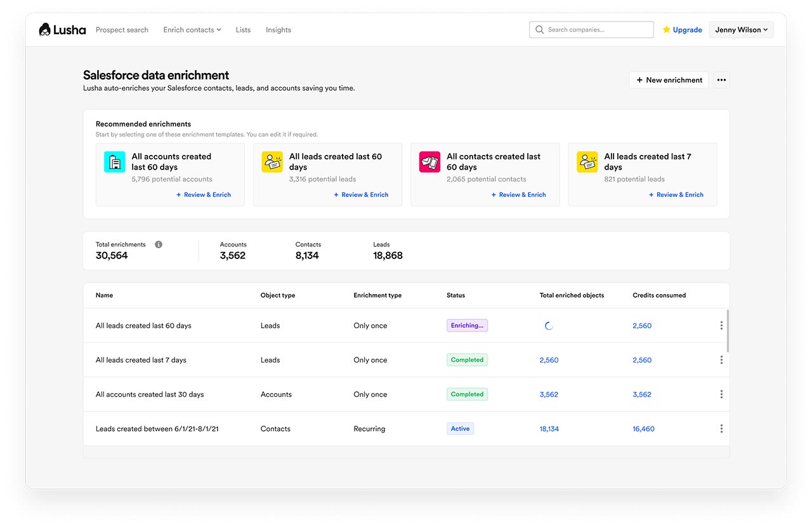Open credits consumed 3,562 for accounts last 30 days
Screen dimensions: 812x527
pyautogui.click(x=642, y=394)
